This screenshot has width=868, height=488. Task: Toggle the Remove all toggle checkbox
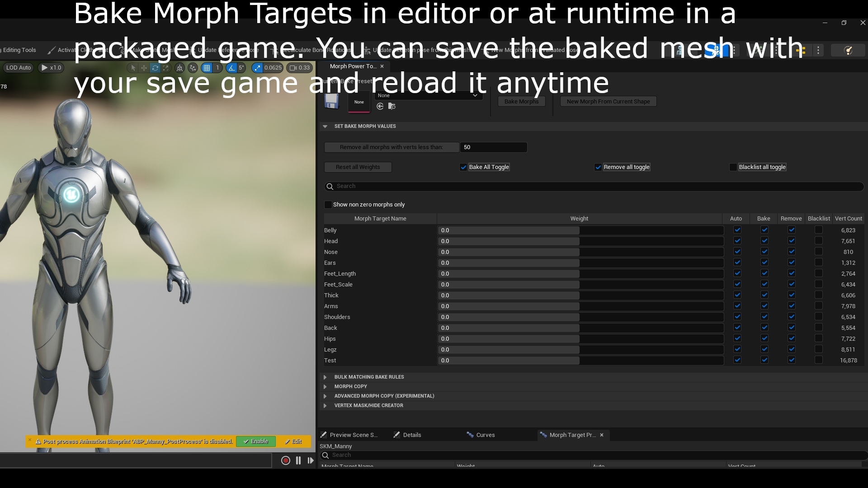pyautogui.click(x=598, y=167)
